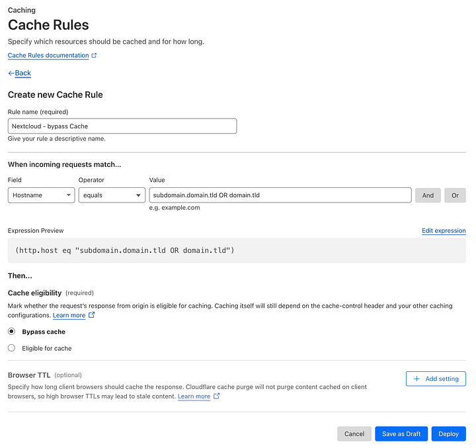Open the Hostname field dropdown
476x448 pixels.
(x=41, y=195)
